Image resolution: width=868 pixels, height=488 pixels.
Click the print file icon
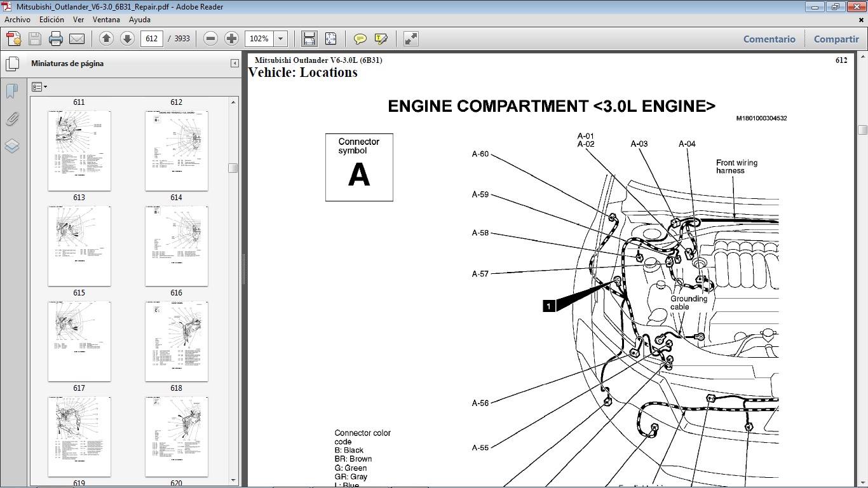pos(56,39)
